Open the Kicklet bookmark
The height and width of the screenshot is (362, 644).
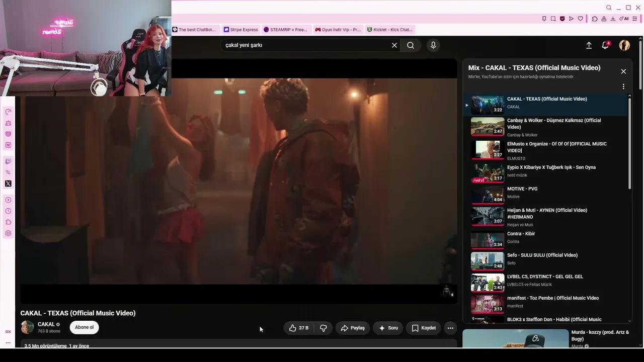point(390,30)
